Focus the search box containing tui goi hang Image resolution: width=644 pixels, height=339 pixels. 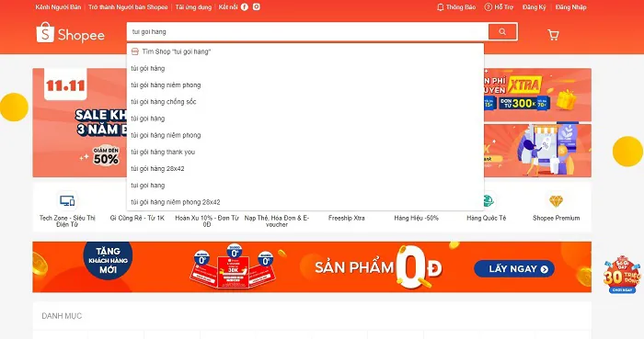[307, 31]
